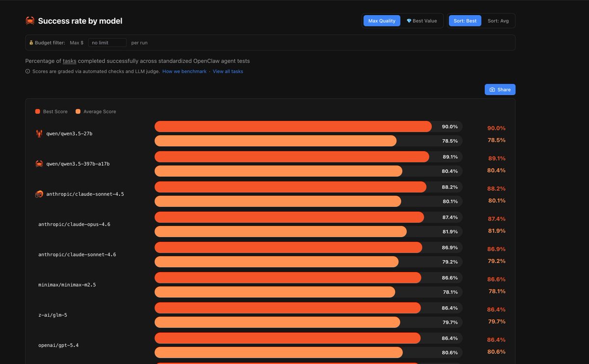The height and width of the screenshot is (364, 589).
Task: Choose Sort: Avg ordering
Action: (x=498, y=21)
